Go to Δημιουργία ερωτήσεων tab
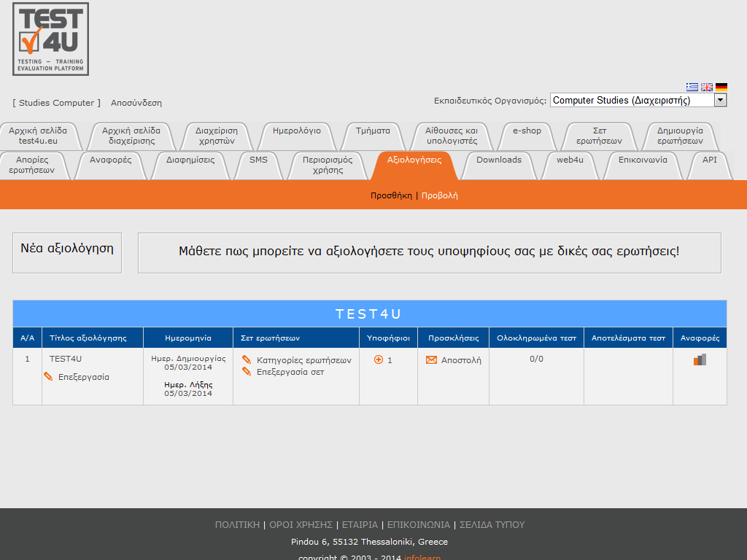The image size is (747, 560). tap(681, 136)
